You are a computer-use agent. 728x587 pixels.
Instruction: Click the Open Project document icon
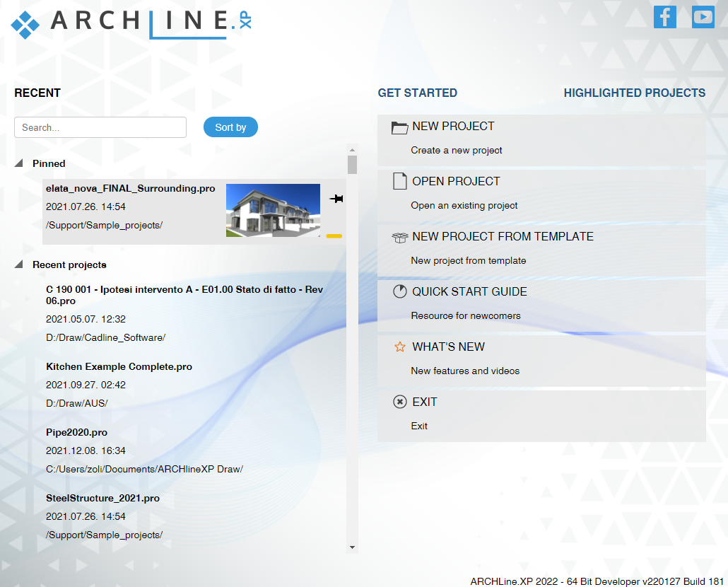(x=400, y=182)
